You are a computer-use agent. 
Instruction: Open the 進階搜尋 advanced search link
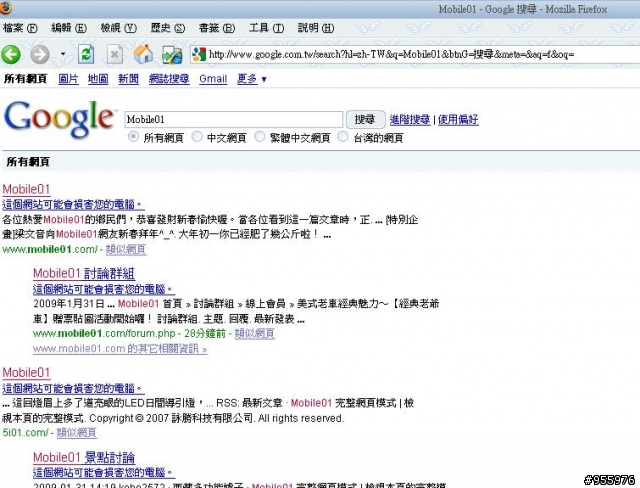click(x=410, y=119)
